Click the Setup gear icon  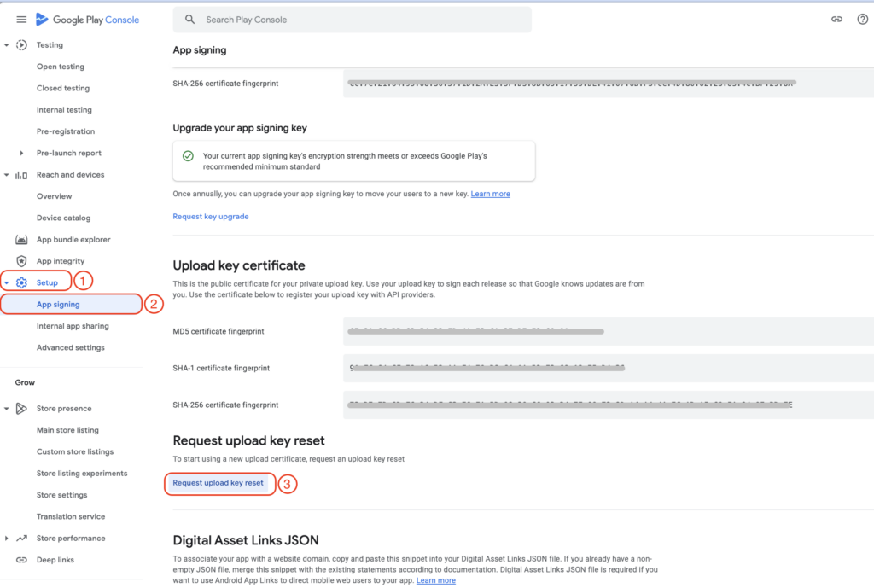click(x=21, y=282)
